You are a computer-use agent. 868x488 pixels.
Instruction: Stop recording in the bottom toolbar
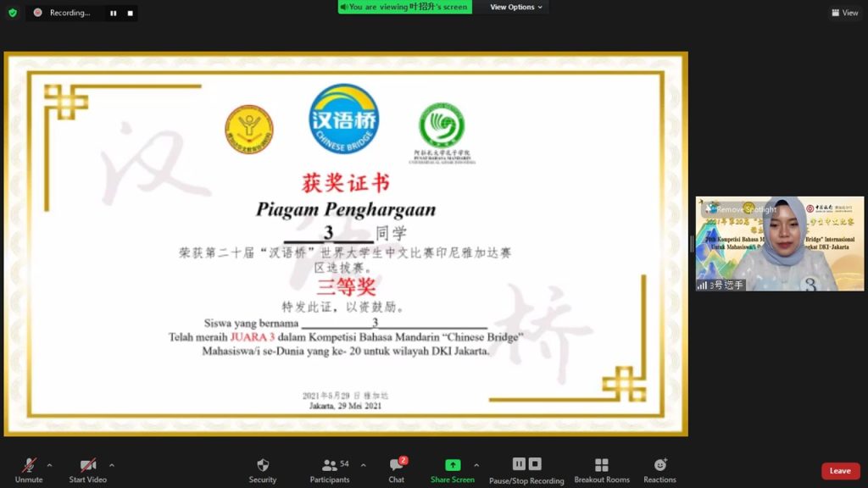pos(535,463)
